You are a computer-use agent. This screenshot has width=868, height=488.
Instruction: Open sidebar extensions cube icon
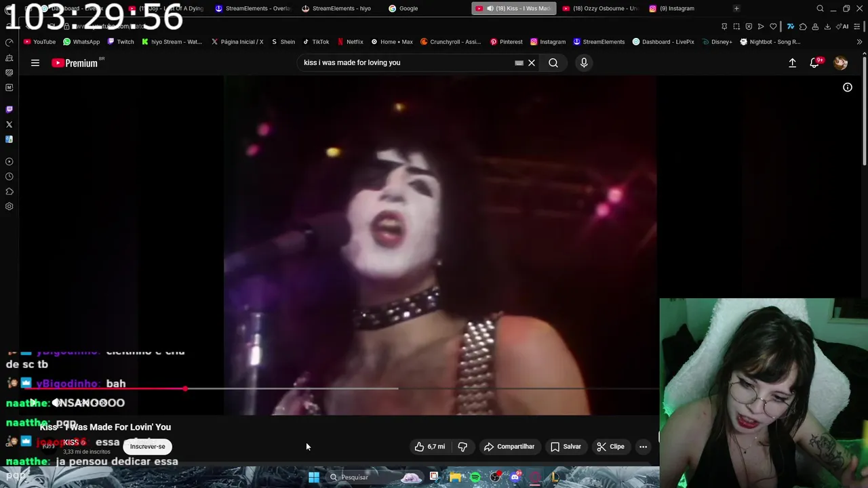pyautogui.click(x=9, y=191)
